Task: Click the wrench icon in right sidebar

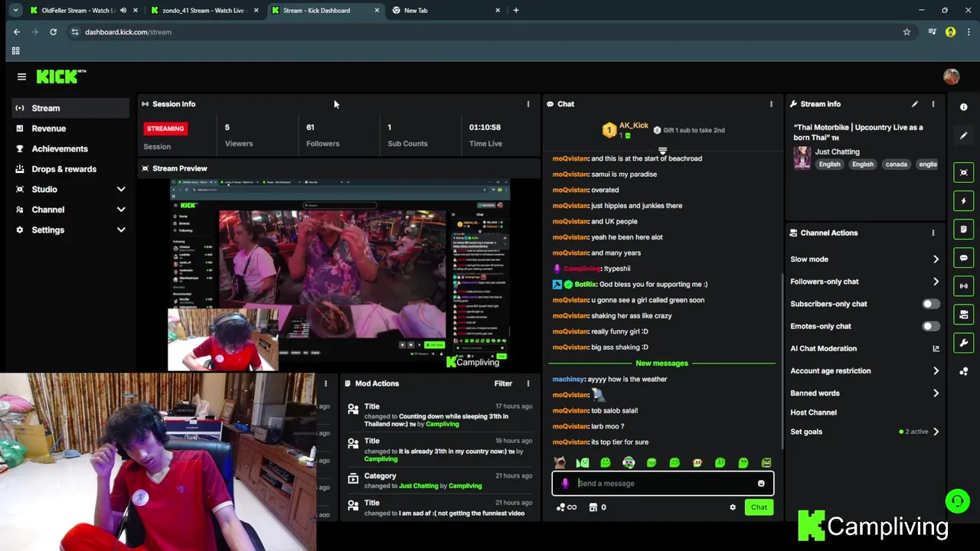Action: click(963, 343)
